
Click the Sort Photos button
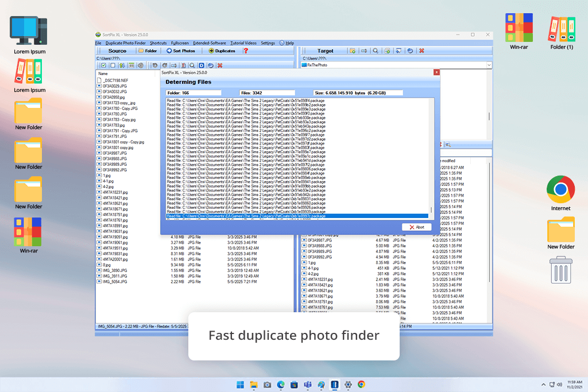pyautogui.click(x=181, y=51)
